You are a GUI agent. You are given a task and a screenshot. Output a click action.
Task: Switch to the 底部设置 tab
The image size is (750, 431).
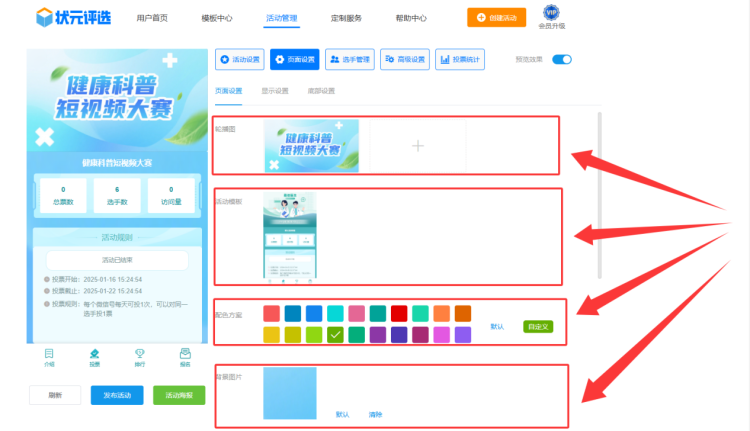click(320, 91)
